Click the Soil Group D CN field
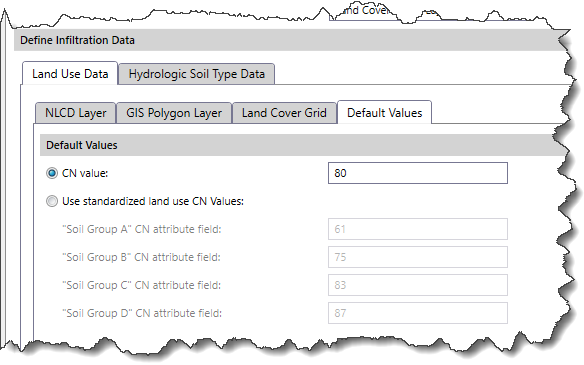Image resolution: width=584 pixels, height=365 pixels. [418, 313]
